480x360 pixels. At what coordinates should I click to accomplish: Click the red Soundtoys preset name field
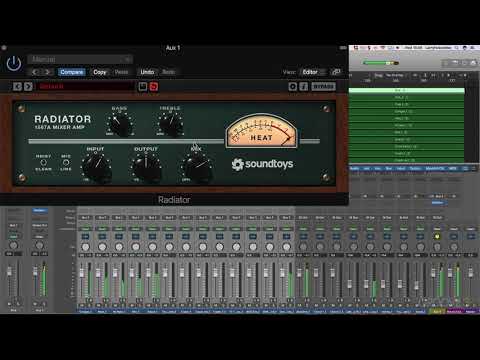click(85, 87)
